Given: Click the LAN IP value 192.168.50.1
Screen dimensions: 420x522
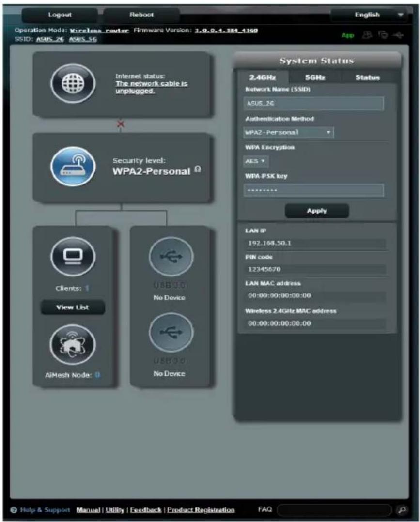Looking at the screenshot, I should 269,243.
